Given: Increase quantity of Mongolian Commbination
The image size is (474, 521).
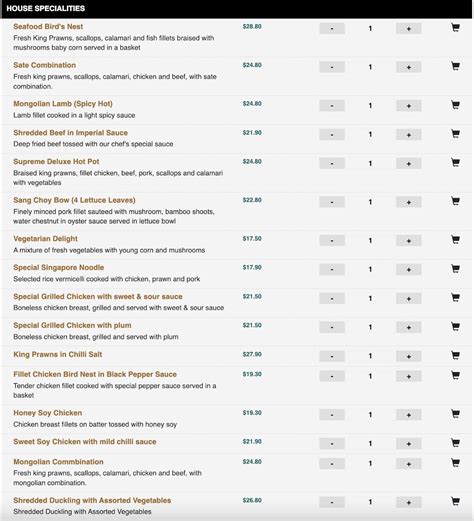Looking at the screenshot, I should click(x=409, y=464).
